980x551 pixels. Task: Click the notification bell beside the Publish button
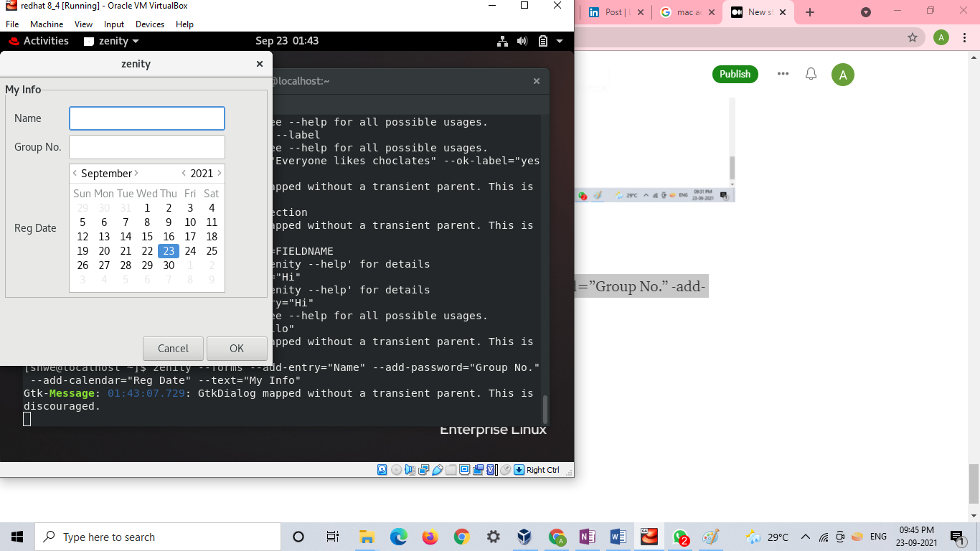click(x=811, y=74)
